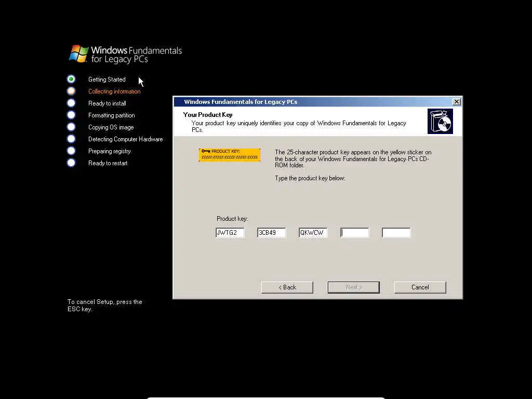
Task: Click the Formatting partition step indicator
Action: coord(71,115)
